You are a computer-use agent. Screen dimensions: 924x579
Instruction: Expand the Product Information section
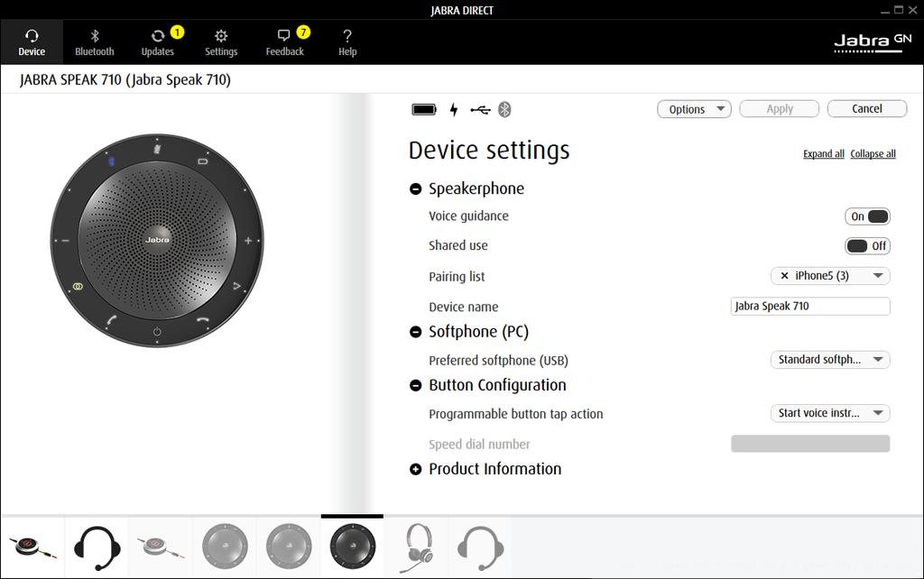(415, 470)
